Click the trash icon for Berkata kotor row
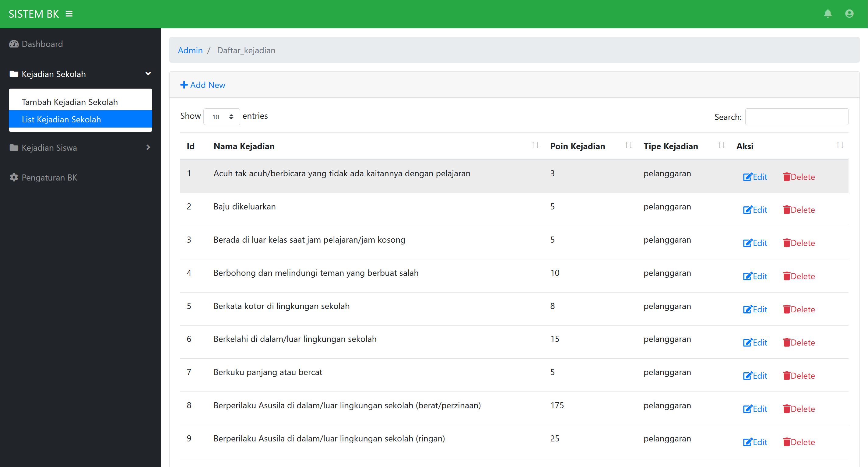 click(x=787, y=309)
